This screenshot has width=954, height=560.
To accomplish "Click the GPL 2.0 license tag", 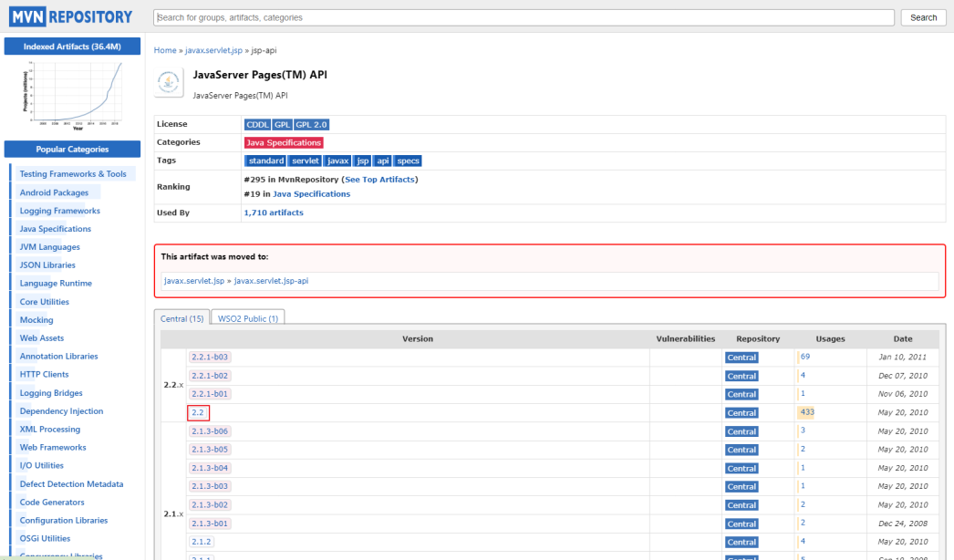I will point(312,125).
